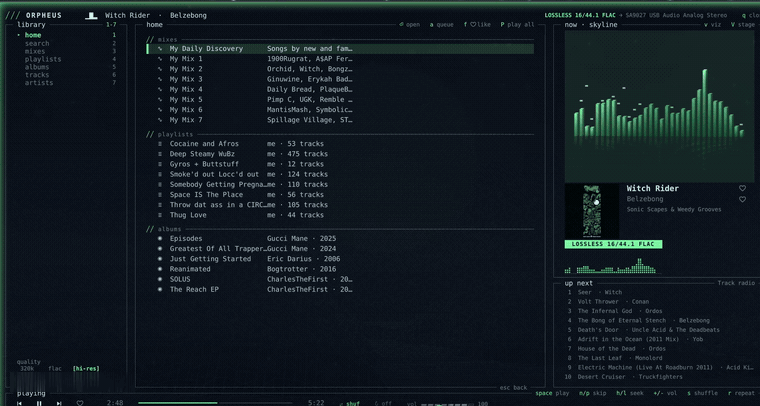Pause playback with the pause icon
The width and height of the screenshot is (760, 406).
pos(39,403)
